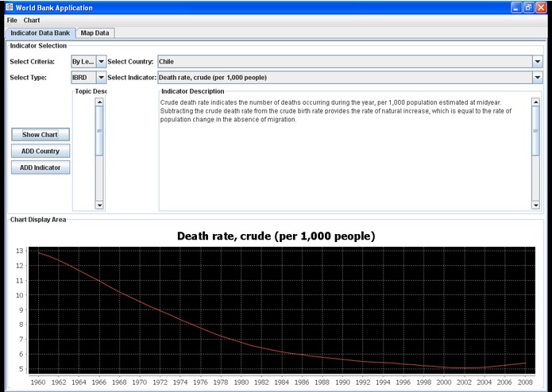552x392 pixels.
Task: Click the chart title Death rate, crude
Action: 276,236
